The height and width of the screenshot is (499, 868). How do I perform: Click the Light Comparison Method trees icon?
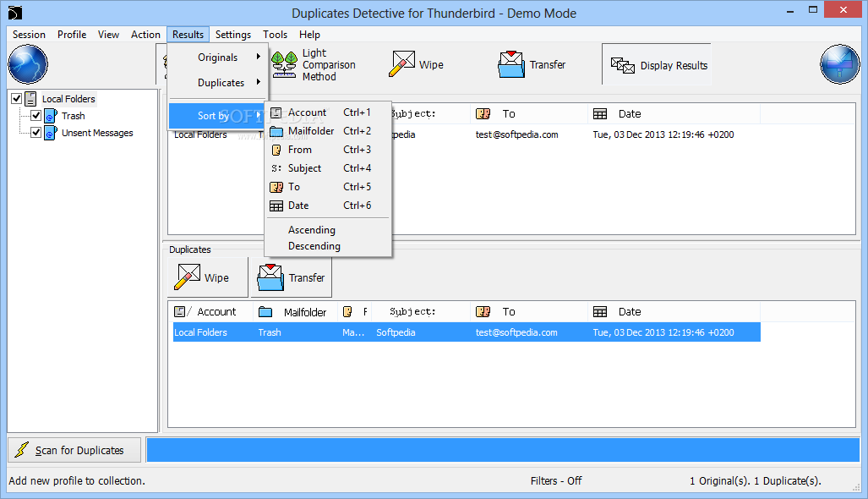click(284, 65)
